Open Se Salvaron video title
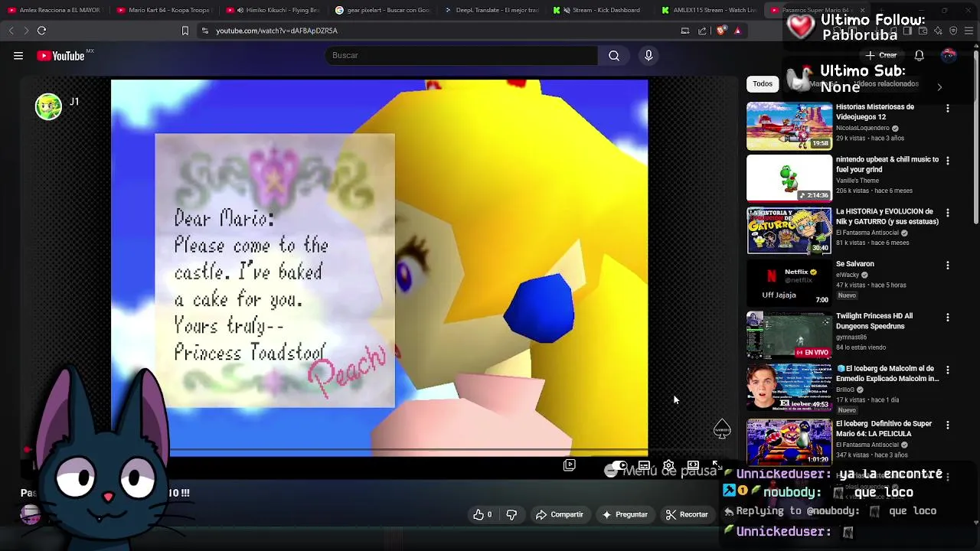 pyautogui.click(x=855, y=264)
